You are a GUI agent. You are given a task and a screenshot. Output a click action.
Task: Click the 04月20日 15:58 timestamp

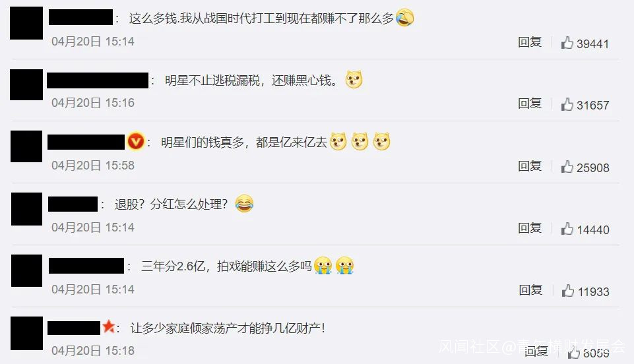coord(93,166)
